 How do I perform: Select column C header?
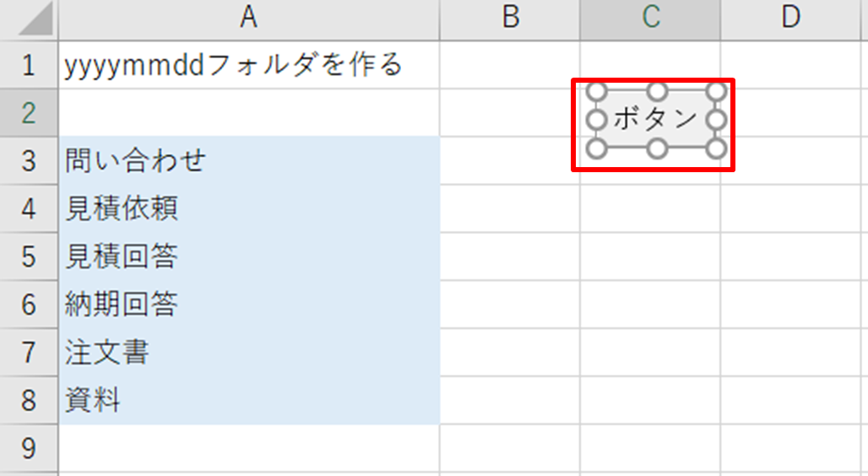(x=650, y=19)
